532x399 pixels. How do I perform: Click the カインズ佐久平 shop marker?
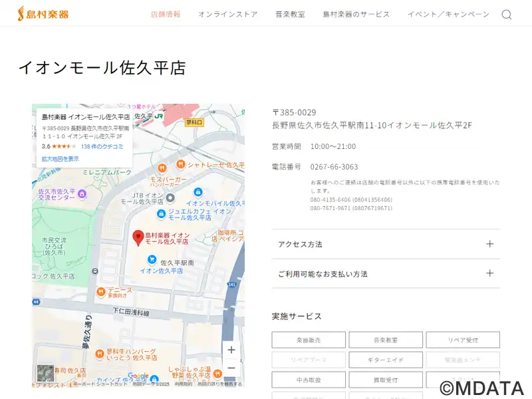pos(154,378)
